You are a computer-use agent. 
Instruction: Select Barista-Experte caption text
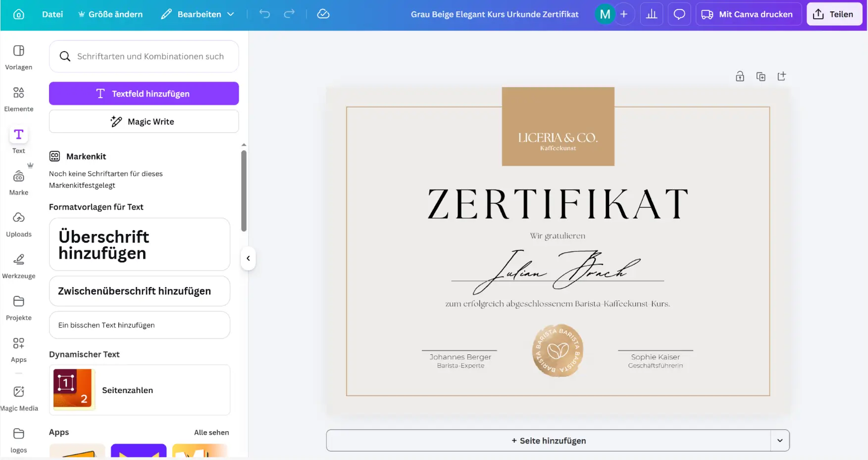460,366
